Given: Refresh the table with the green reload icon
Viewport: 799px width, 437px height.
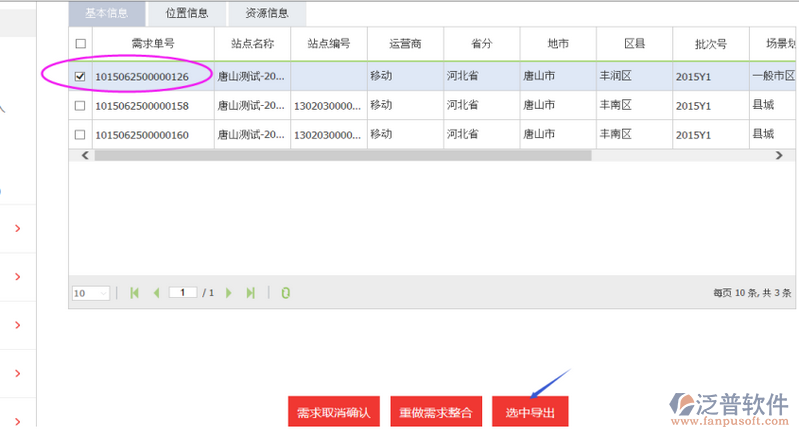Looking at the screenshot, I should coord(285,293).
